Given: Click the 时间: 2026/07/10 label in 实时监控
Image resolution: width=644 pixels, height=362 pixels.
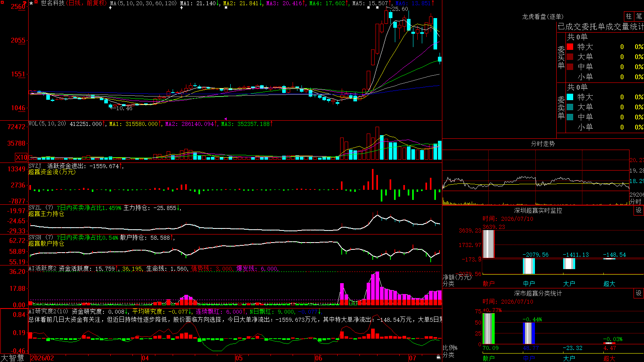Looking at the screenshot, I should (508, 219).
